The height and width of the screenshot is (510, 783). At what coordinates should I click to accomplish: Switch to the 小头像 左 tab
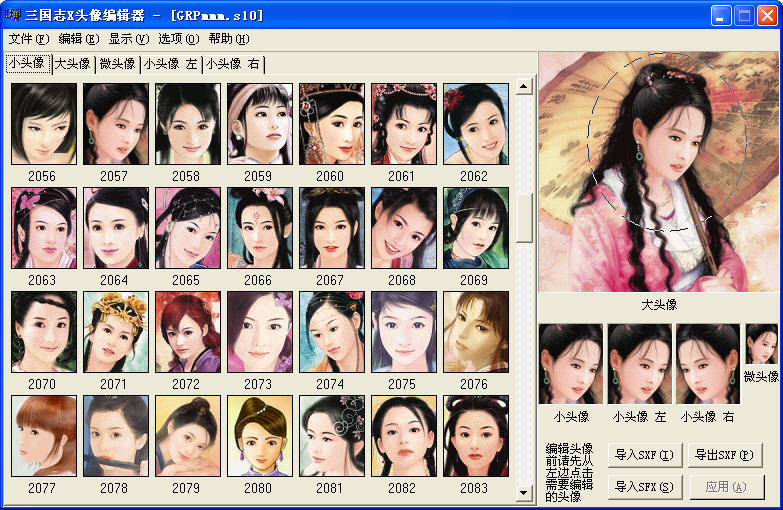pos(171,64)
